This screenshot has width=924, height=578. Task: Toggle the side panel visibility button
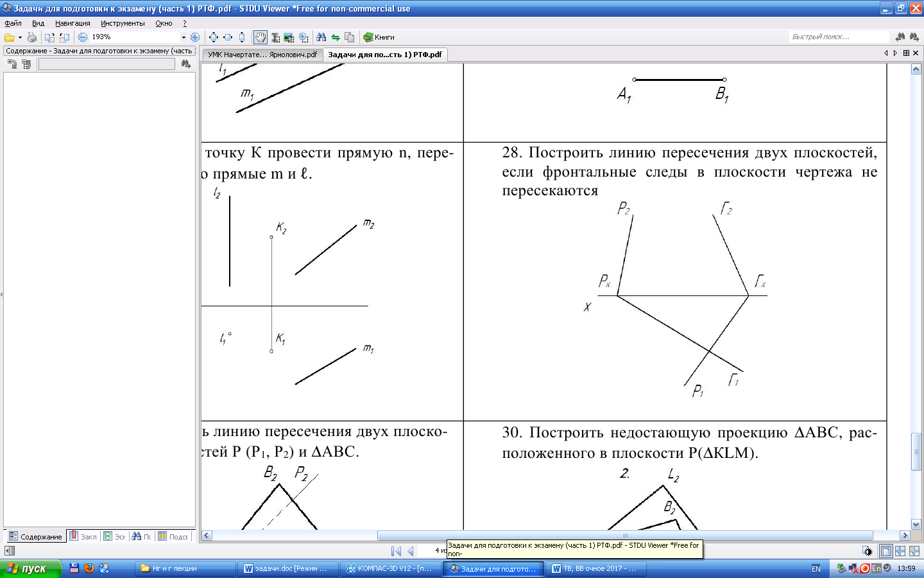(x=9, y=551)
